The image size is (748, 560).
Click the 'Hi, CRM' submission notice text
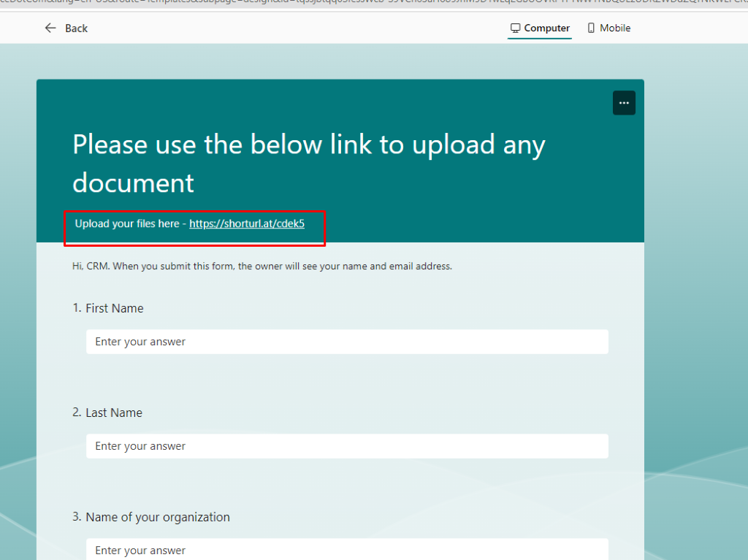262,266
